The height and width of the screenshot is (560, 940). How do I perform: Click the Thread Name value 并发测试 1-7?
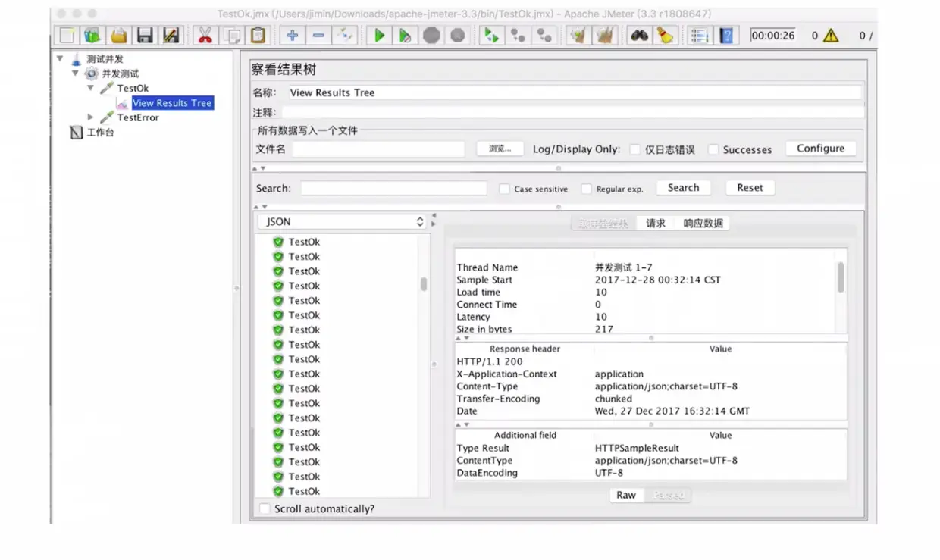coord(623,267)
